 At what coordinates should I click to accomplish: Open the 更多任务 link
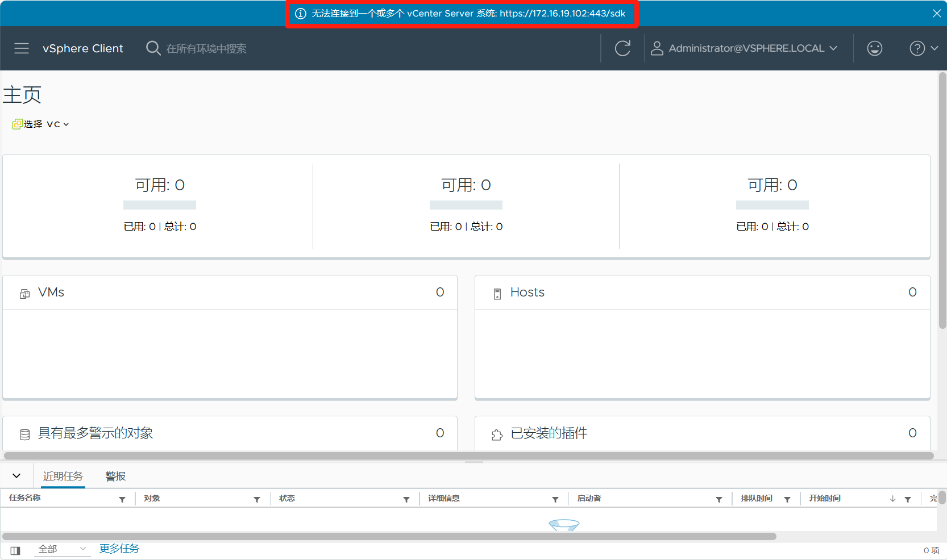pyautogui.click(x=119, y=549)
